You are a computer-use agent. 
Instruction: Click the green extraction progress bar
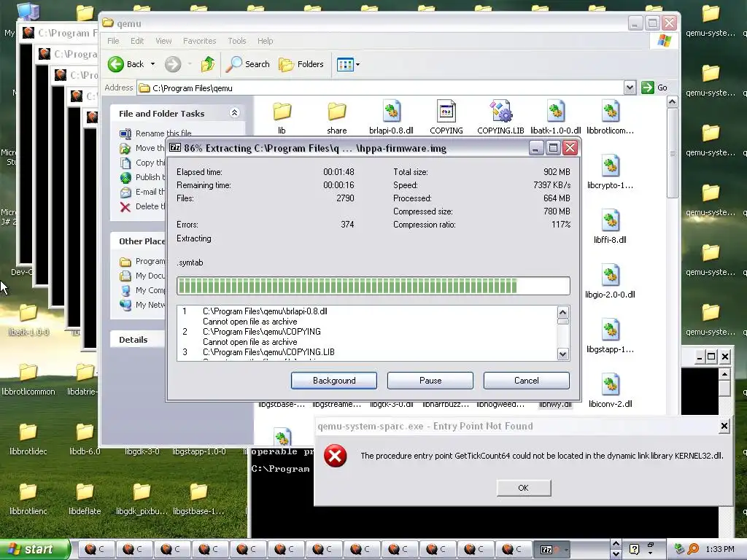pos(373,286)
